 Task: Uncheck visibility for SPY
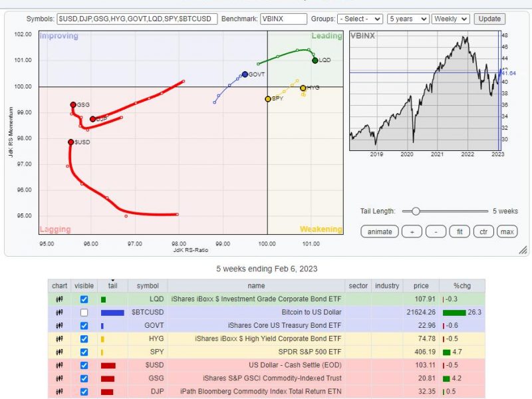point(84,352)
